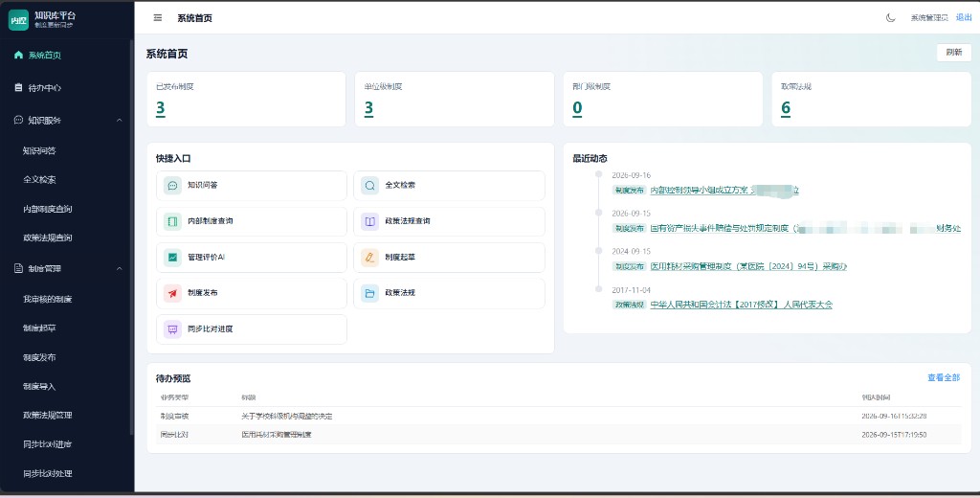
Task: Click the home icon beside 系统首页
Action: click(18, 55)
